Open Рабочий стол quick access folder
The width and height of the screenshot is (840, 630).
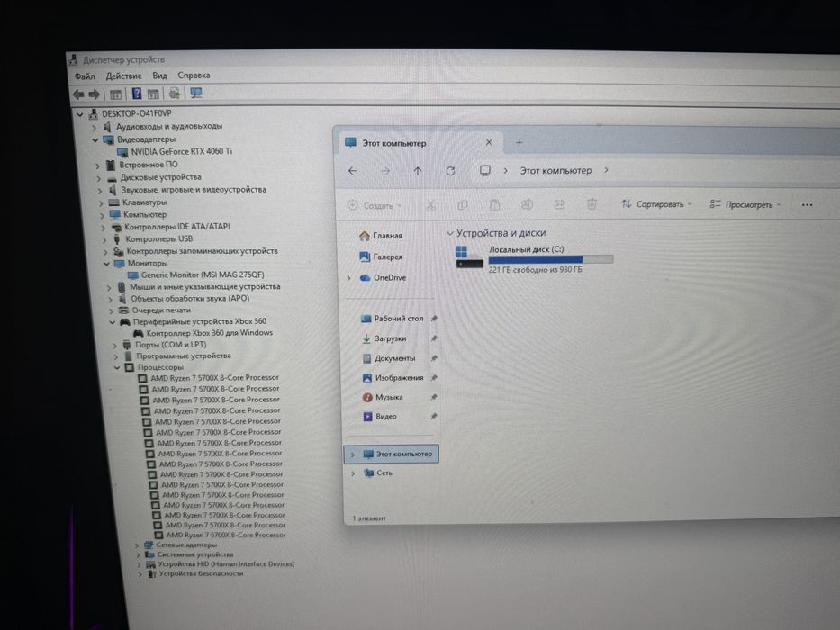click(393, 319)
